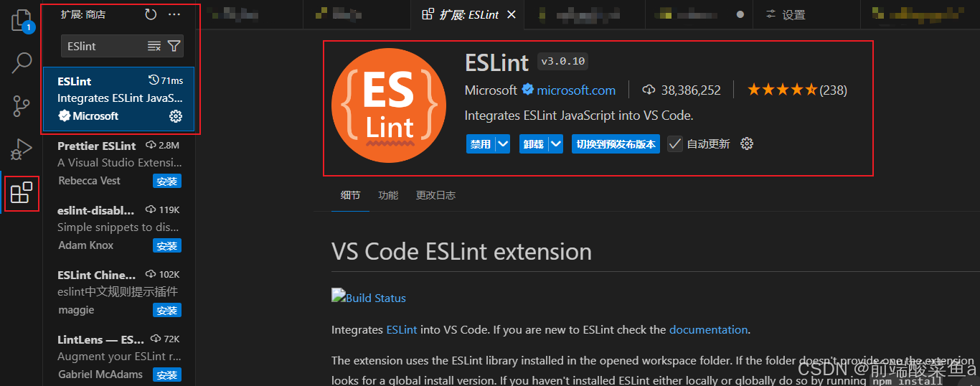Toggle the auto update checkbox
Image resolution: width=980 pixels, height=386 pixels.
(x=674, y=143)
